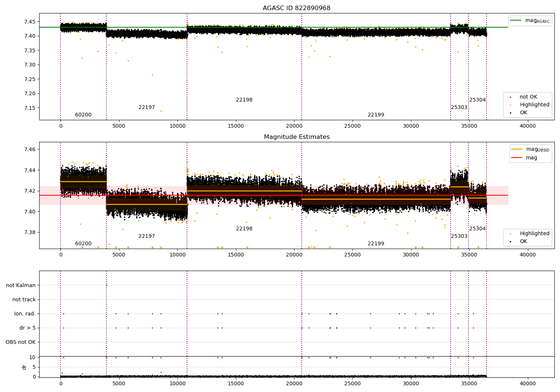Viewport: 560px width, 392px height.
Task: Click OBSID label 60200 in top plot
Action: [83, 115]
